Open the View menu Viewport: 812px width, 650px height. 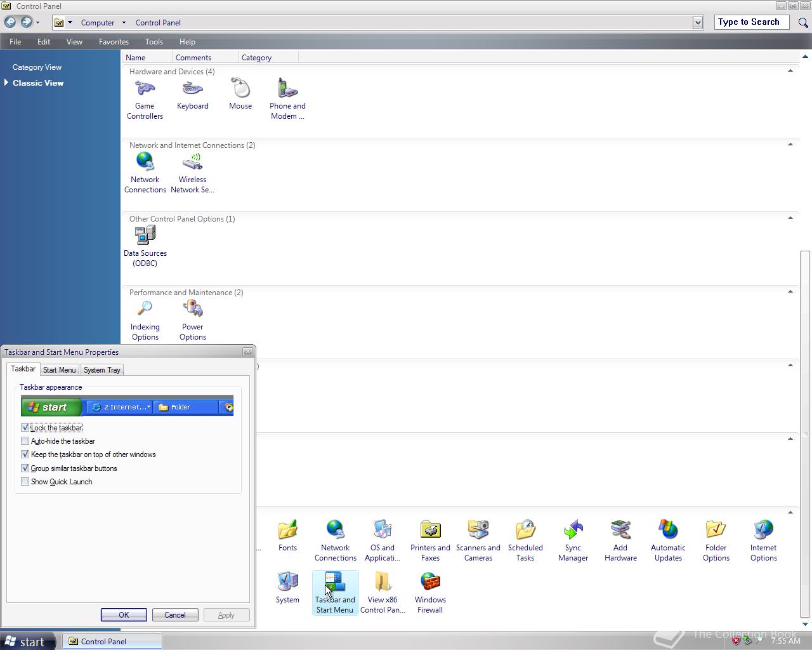pyautogui.click(x=74, y=42)
